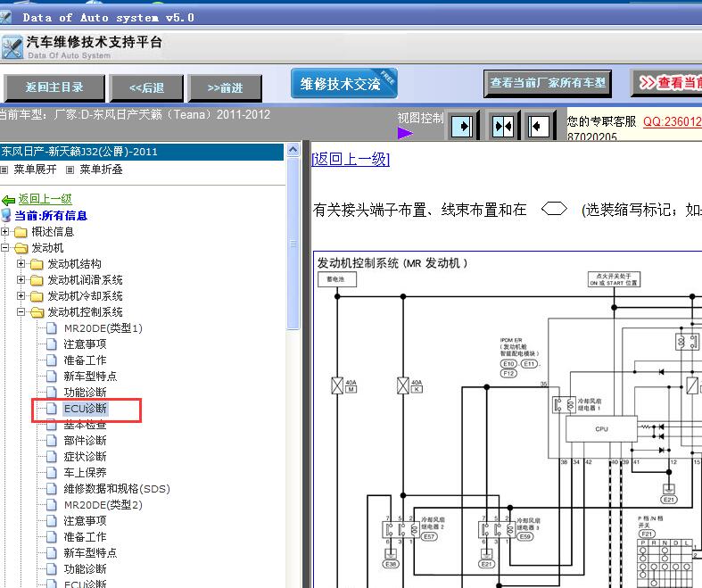Select the 发动机控制系统 folder icon
The image size is (702, 588).
pos(37,312)
